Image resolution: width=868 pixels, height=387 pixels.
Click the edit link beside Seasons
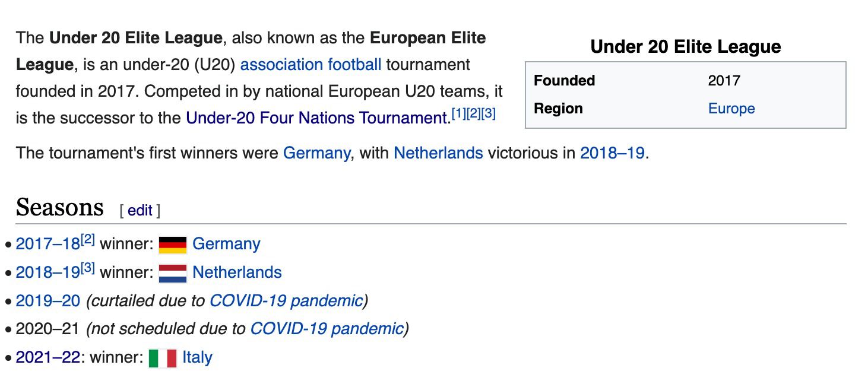[140, 211]
